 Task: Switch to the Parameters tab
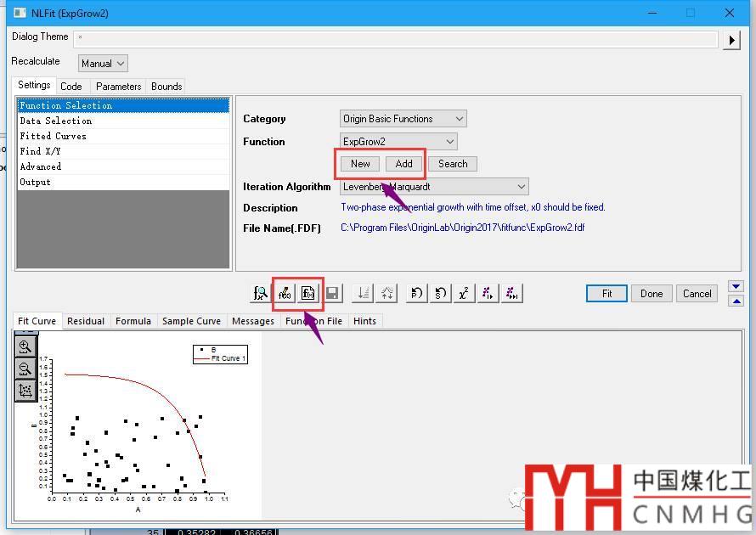tap(118, 87)
